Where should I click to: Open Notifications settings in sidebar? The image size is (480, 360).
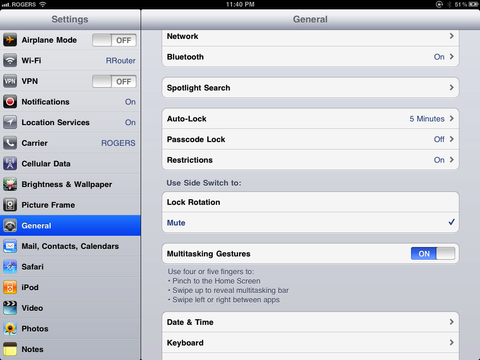[x=70, y=102]
